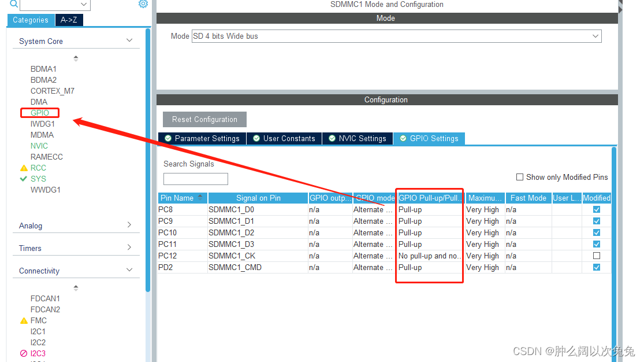
Task: Click the left panel vertical scrollbar
Action: point(148,160)
